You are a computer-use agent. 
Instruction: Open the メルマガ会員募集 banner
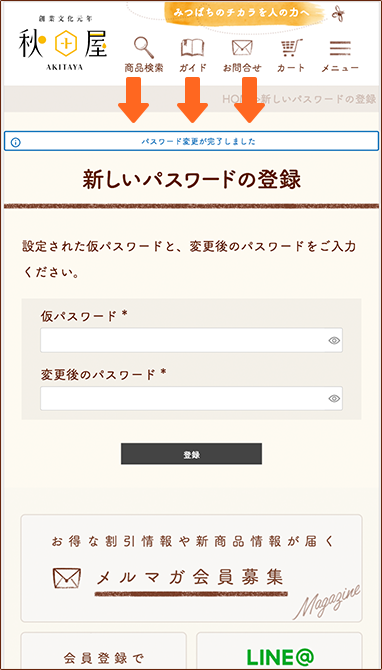click(191, 568)
